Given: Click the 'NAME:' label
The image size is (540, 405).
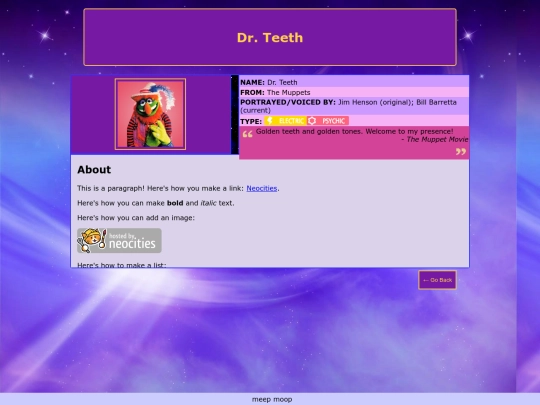Looking at the screenshot, I should point(252,82).
